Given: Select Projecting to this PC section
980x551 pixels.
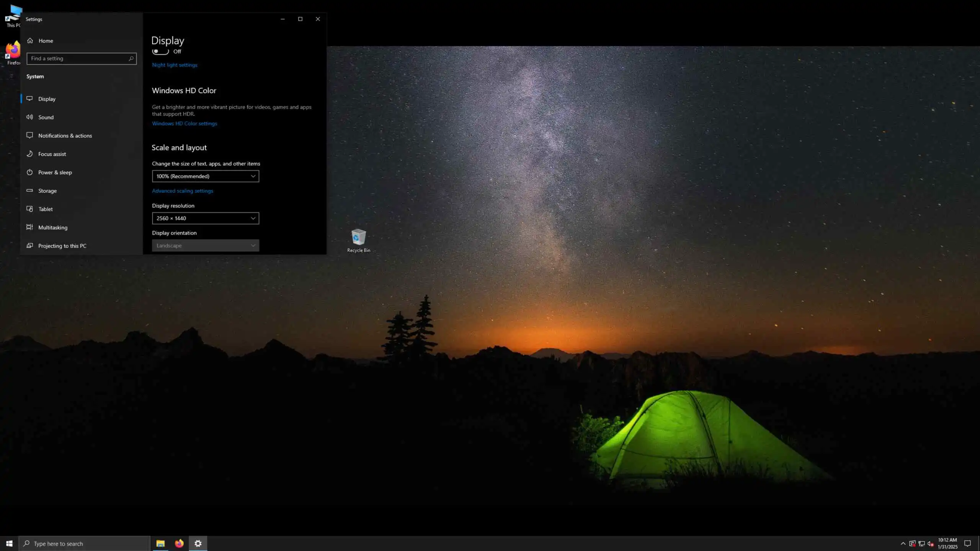Looking at the screenshot, I should (x=62, y=246).
